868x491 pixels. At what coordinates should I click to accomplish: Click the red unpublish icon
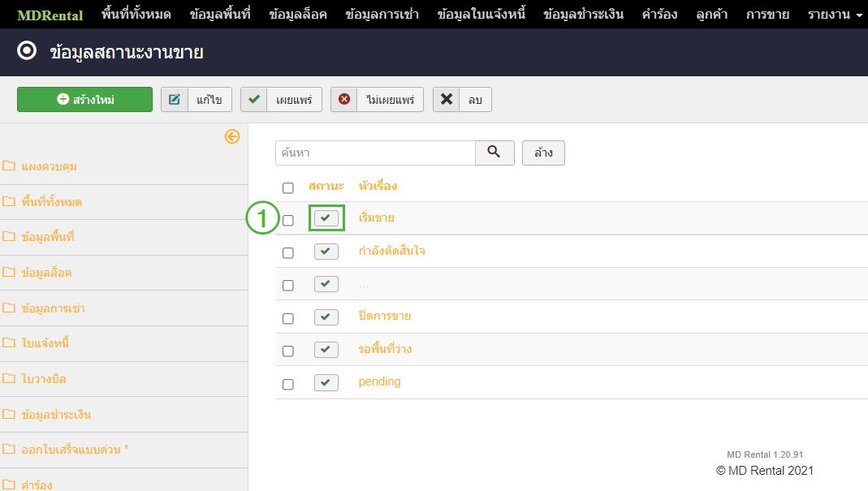click(344, 100)
